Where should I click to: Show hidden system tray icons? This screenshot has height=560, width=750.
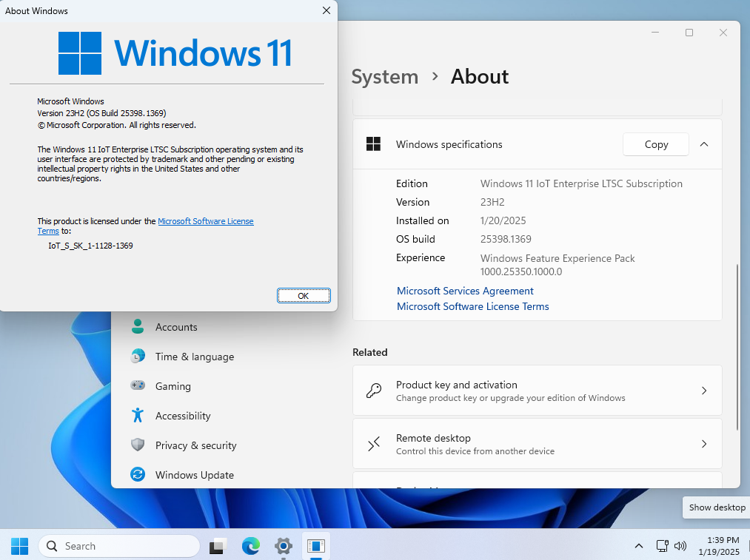pyautogui.click(x=638, y=546)
